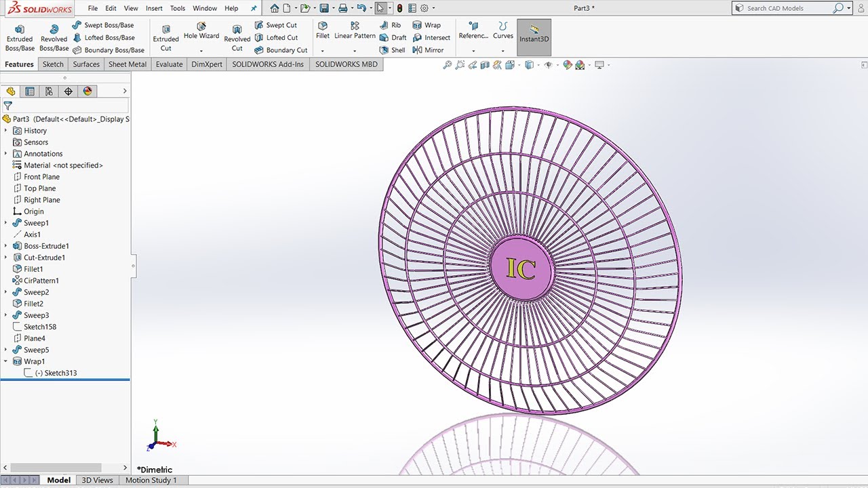Expand the Boss-Extrude1 feature node
This screenshot has height=488, width=868.
pyautogui.click(x=6, y=245)
